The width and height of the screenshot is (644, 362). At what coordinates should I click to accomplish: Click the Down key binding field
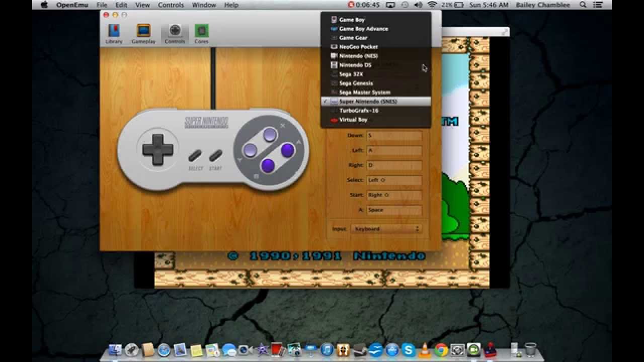point(394,136)
